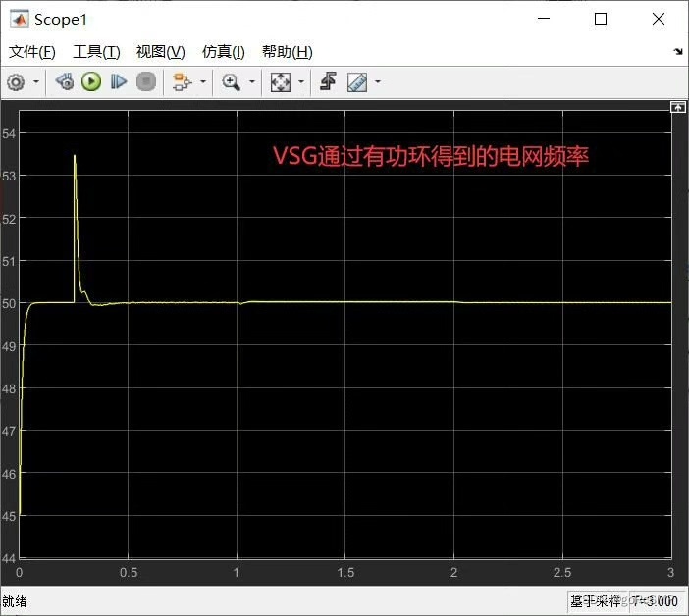Stop the simulation
This screenshot has width=689, height=616.
click(x=146, y=82)
